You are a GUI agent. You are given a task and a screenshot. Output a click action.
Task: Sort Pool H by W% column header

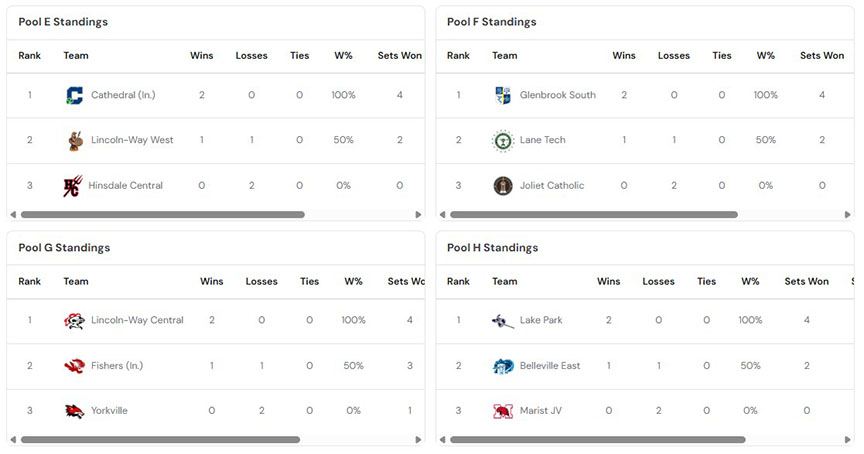[x=750, y=282]
